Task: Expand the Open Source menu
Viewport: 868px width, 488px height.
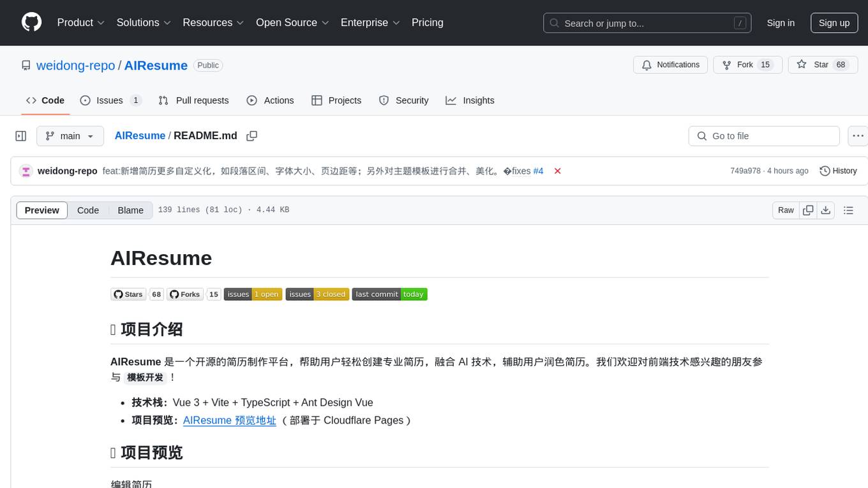Action: (x=292, y=22)
